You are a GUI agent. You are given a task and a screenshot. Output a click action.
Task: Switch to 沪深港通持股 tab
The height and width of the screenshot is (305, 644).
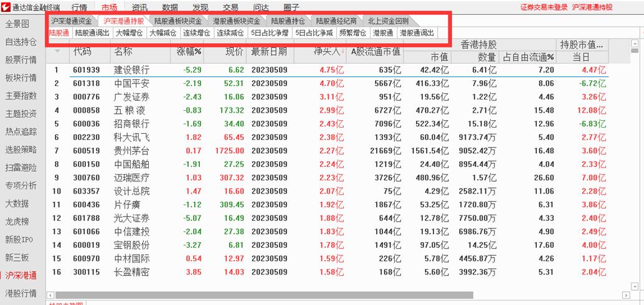[123, 21]
